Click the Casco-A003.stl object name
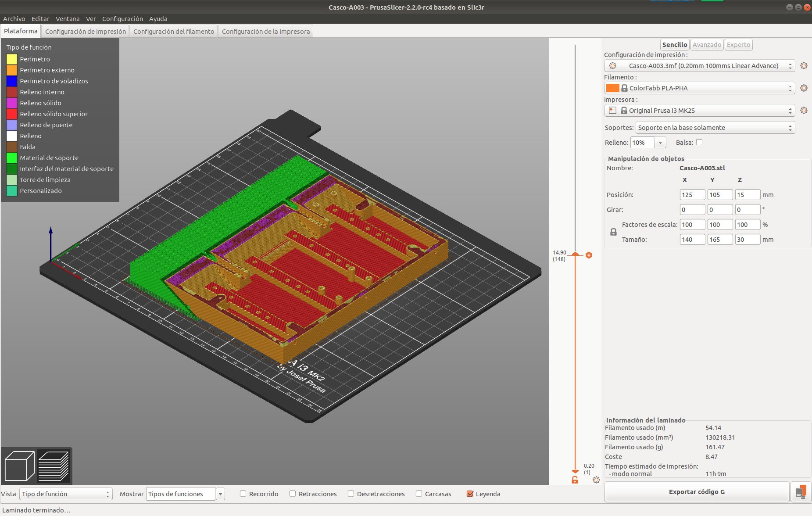The width and height of the screenshot is (812, 516). click(702, 168)
